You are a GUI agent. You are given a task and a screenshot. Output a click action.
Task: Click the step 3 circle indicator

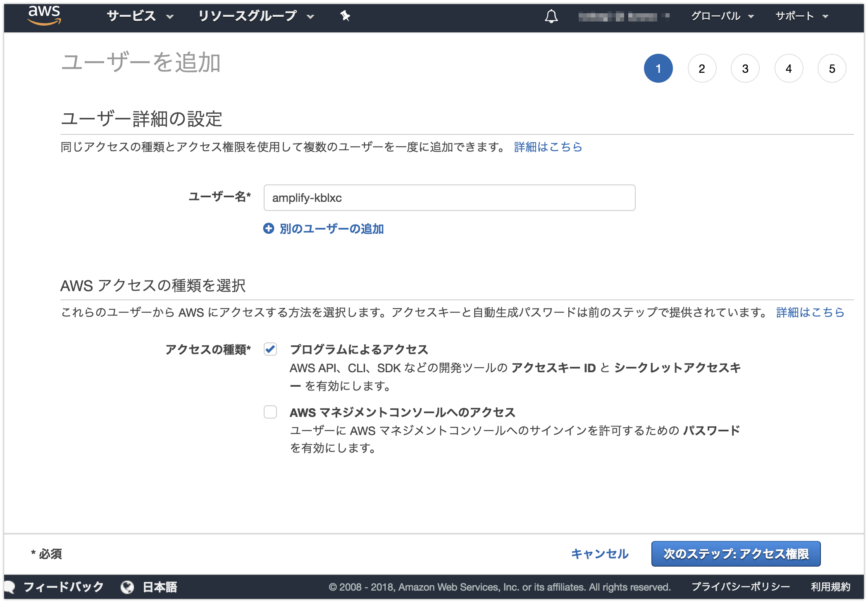tap(745, 68)
